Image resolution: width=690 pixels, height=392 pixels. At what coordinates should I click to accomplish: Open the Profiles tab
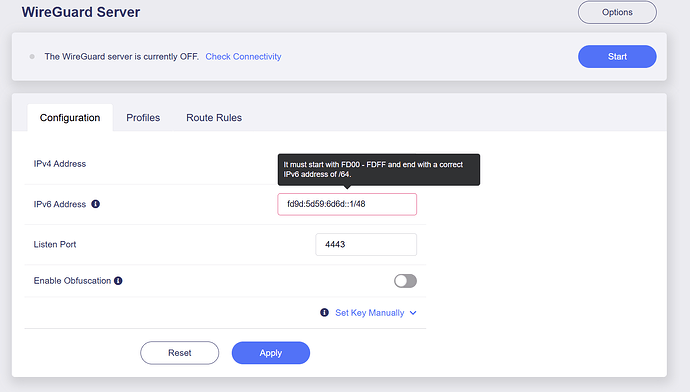point(143,118)
